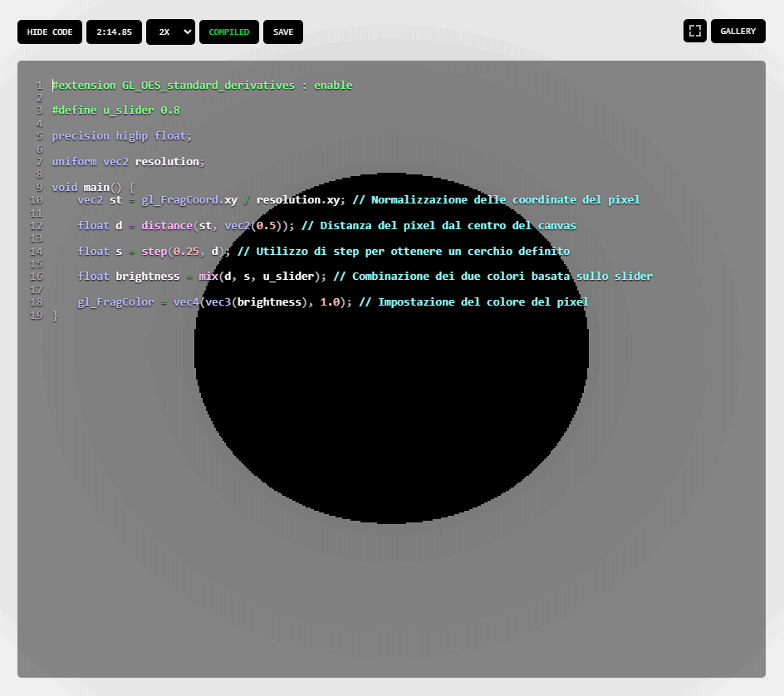Click the #extension directive on line 1

[x=202, y=86]
